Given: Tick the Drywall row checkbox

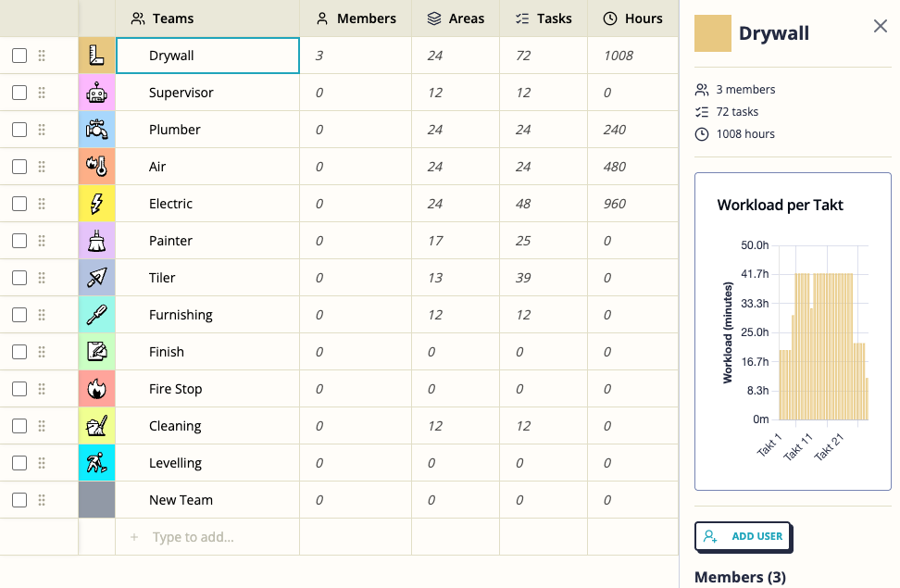Looking at the screenshot, I should click(x=19, y=56).
